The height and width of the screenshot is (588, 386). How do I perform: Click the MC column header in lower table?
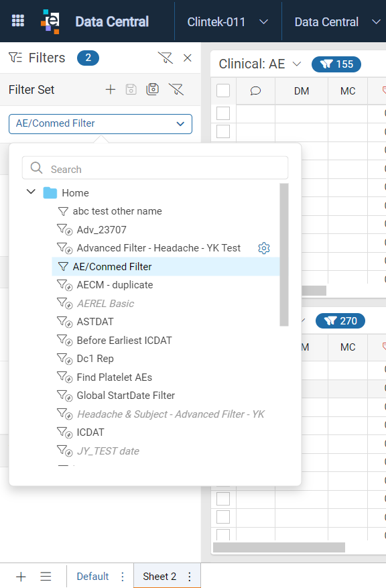click(348, 347)
